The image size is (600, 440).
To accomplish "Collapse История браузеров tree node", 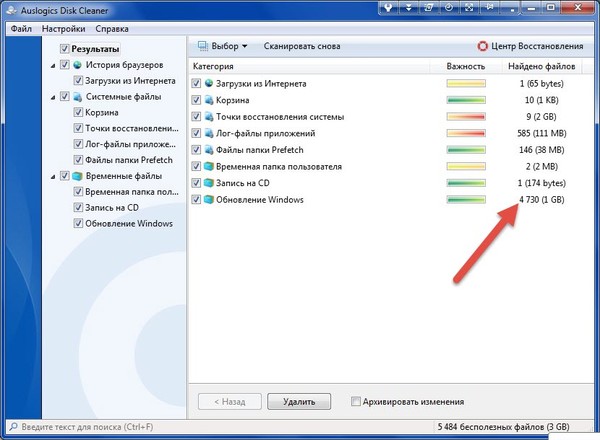I will (x=53, y=66).
